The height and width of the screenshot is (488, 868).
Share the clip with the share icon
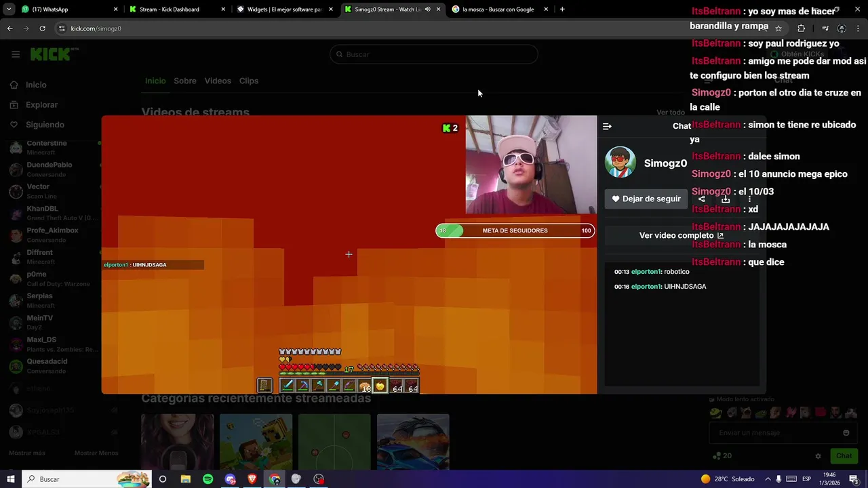click(702, 199)
